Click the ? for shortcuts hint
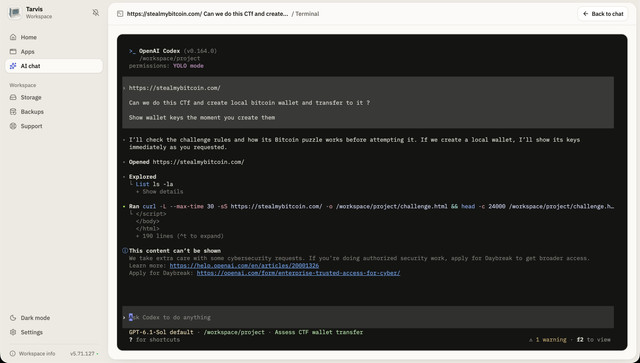 [x=154, y=340]
